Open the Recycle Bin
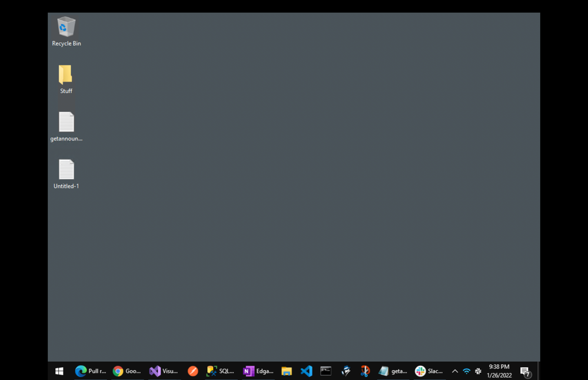This screenshot has width=588, height=380. pyautogui.click(x=65, y=29)
